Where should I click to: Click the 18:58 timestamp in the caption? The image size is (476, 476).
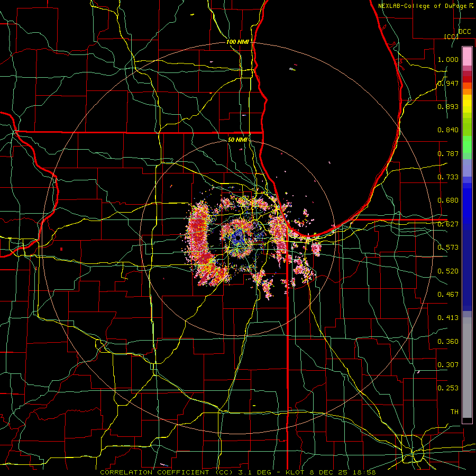click(365, 472)
